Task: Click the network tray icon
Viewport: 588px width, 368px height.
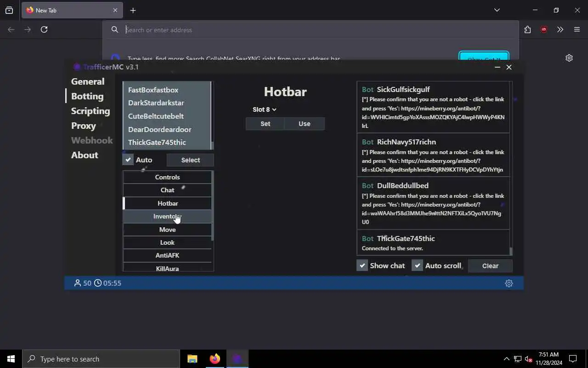Action: 518,359
